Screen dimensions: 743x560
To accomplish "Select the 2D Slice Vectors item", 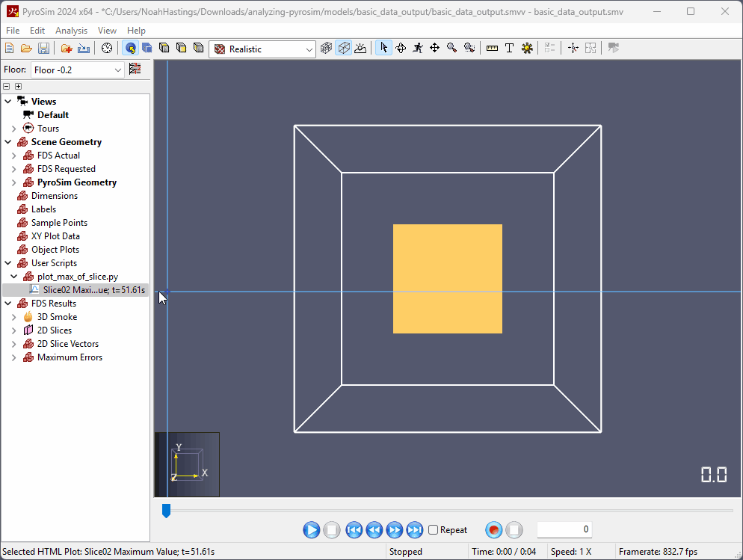I will (68, 344).
